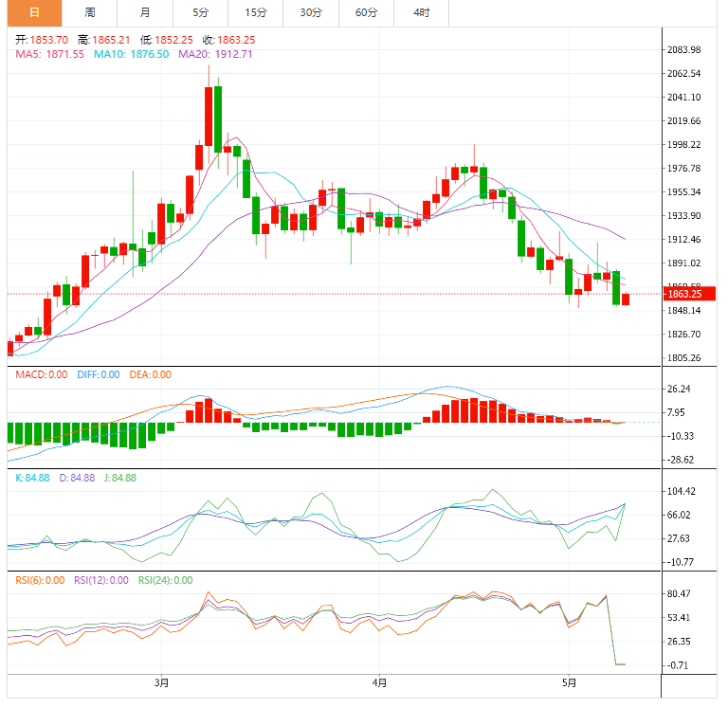Click the 2083.98 price axis label
728x708 pixels.
[683, 49]
